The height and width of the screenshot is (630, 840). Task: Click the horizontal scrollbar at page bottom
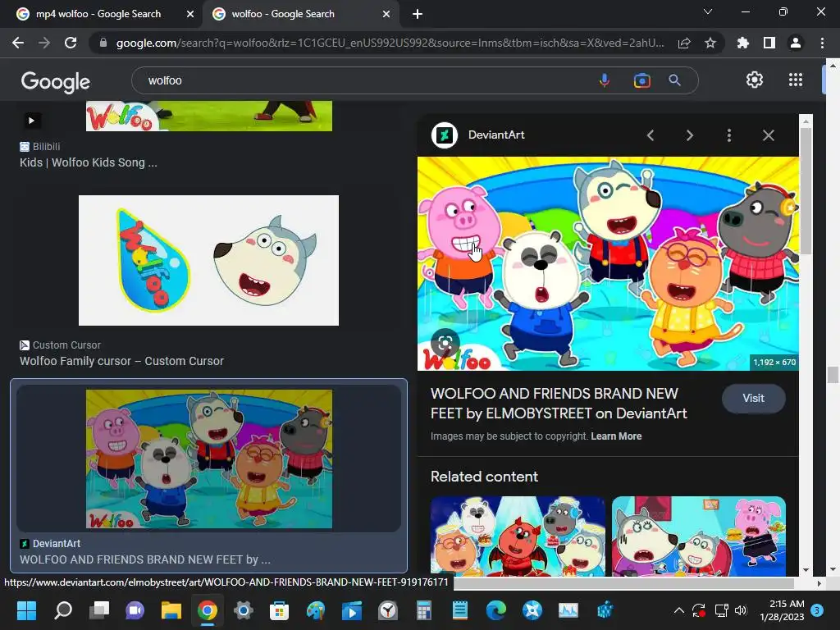pyautogui.click(x=623, y=583)
